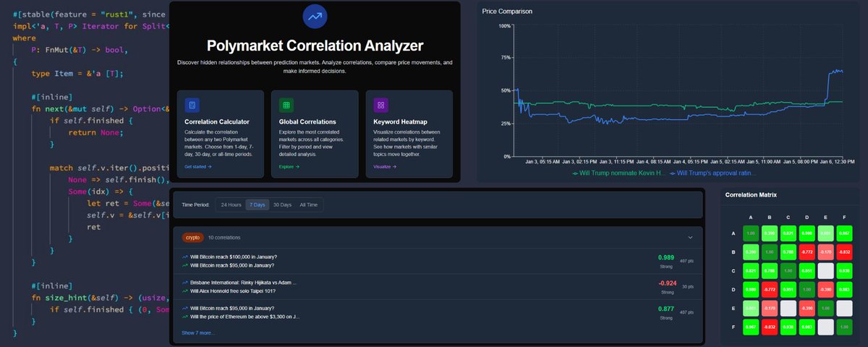Click legend marker for Will Trump's approval rating

(672, 173)
